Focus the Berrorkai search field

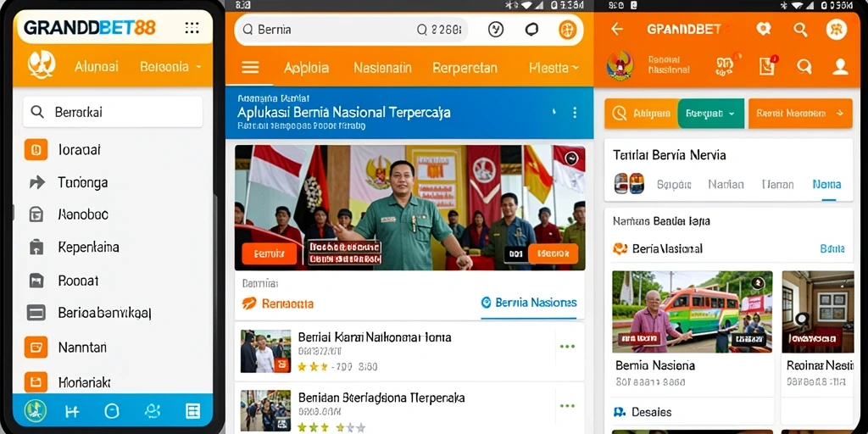[x=113, y=112]
